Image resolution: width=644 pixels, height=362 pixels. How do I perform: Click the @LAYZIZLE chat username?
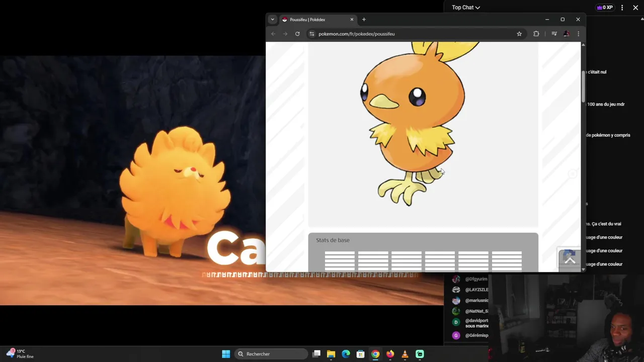476,290
